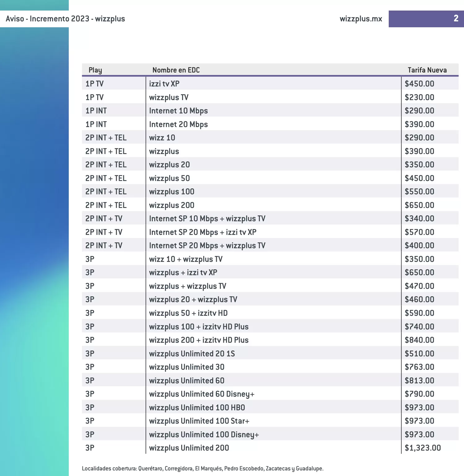Click the 'Tarifa Nueva' column header
The height and width of the screenshot is (476, 464).
coord(427,70)
